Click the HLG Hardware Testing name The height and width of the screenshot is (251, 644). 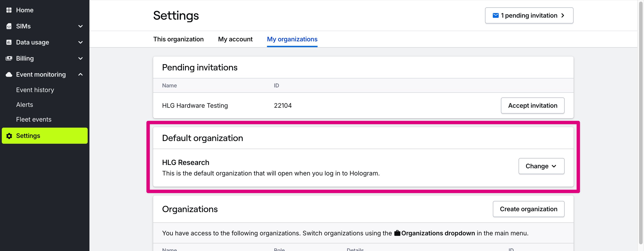(x=195, y=105)
